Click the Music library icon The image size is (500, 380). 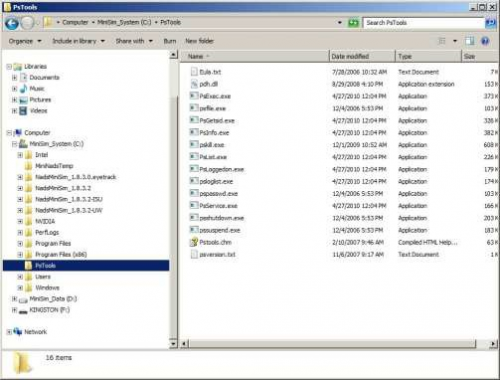[x=24, y=89]
